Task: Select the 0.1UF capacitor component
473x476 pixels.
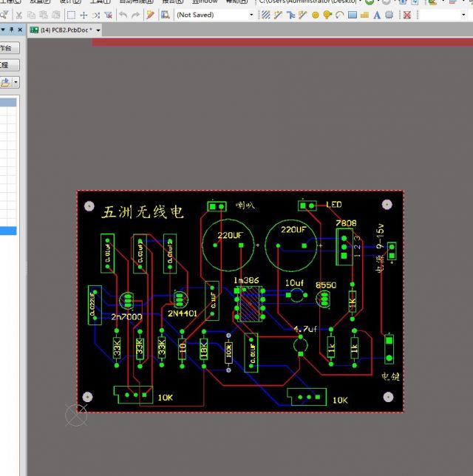Action: point(212,301)
